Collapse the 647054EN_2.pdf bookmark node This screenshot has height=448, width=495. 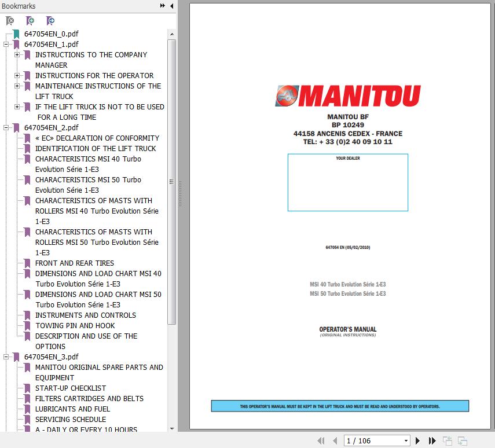pos(6,127)
